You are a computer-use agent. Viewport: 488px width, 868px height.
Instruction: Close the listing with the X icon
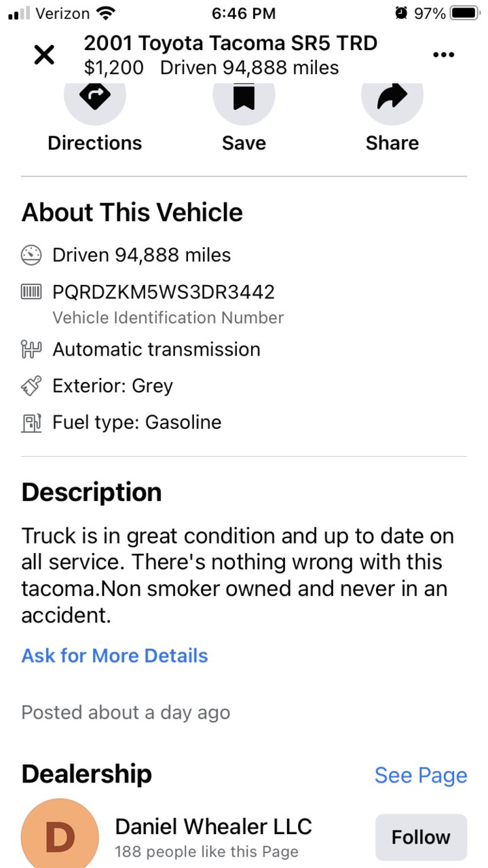point(44,55)
